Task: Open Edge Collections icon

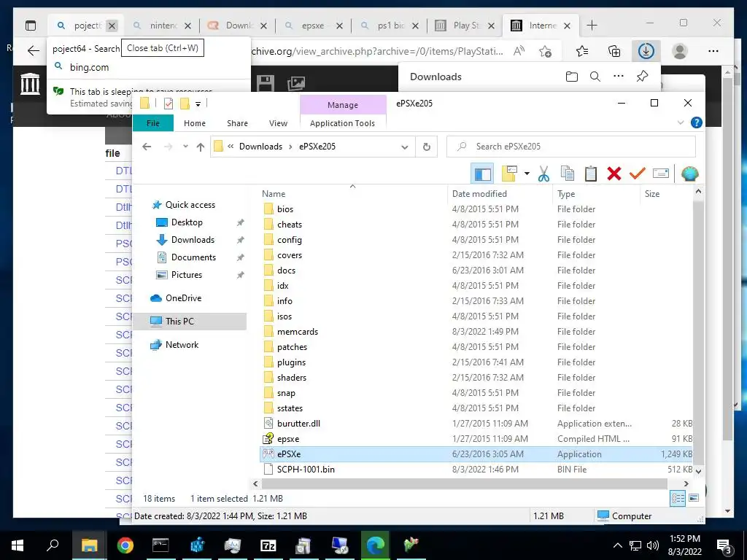Action: click(x=614, y=51)
